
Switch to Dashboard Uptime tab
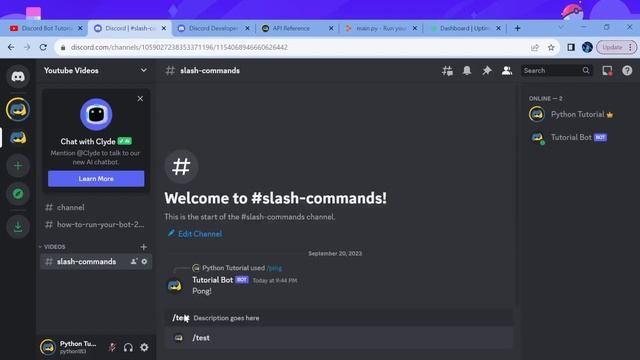click(464, 28)
